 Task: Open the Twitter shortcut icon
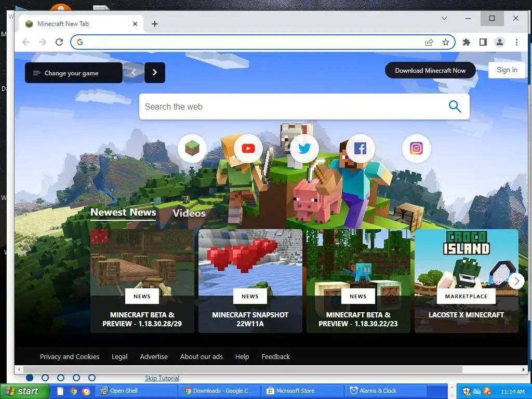304,148
